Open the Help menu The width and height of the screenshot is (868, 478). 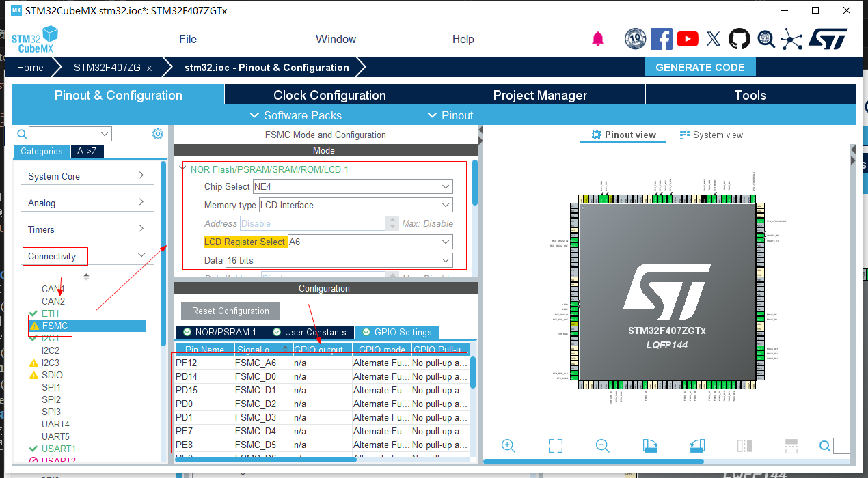(463, 39)
